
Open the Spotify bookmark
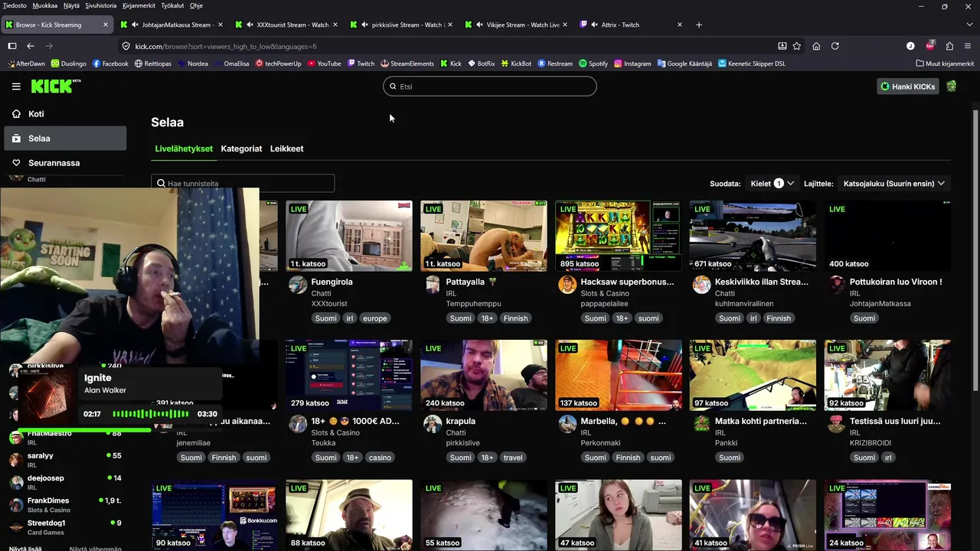[x=593, y=64]
